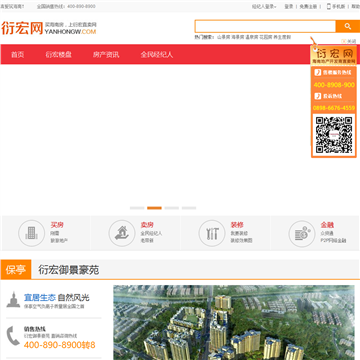Open 全民经纪人 in the navigation bar
Image resolution: width=360 pixels, height=360 pixels.
point(157,55)
